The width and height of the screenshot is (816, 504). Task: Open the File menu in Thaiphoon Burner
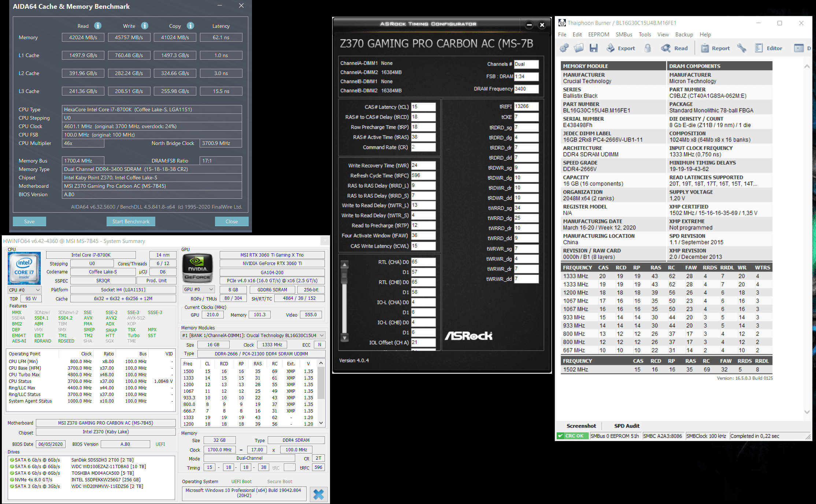click(x=562, y=34)
